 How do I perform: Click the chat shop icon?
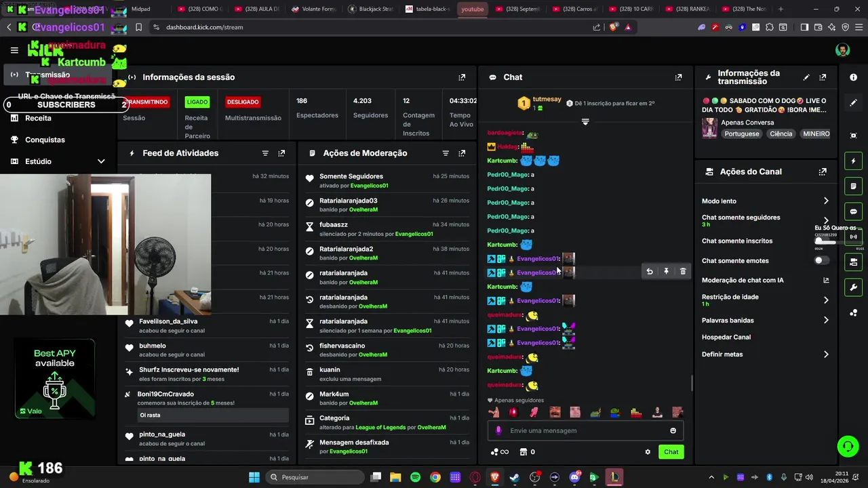[524, 452]
